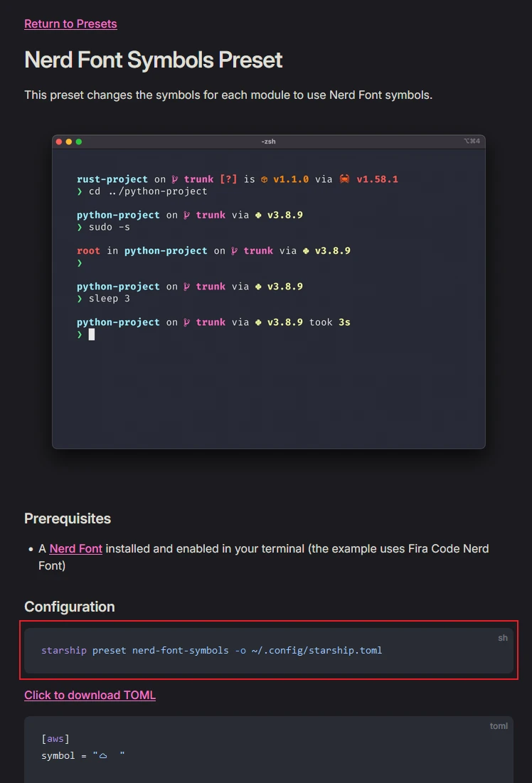Click the Return to Presets link

pyautogui.click(x=70, y=24)
